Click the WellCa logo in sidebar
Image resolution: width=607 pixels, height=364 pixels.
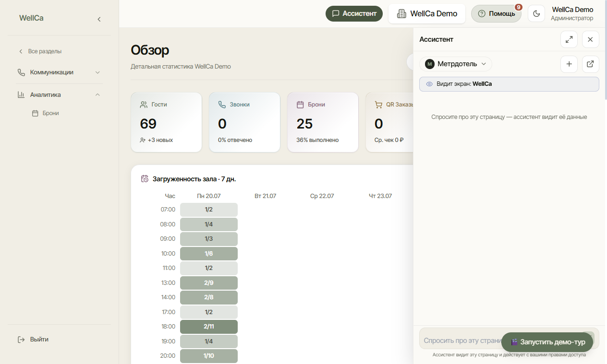tap(31, 18)
